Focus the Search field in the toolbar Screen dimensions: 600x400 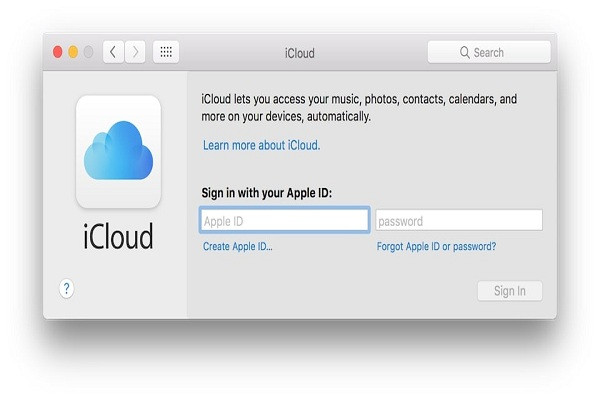coord(489,52)
